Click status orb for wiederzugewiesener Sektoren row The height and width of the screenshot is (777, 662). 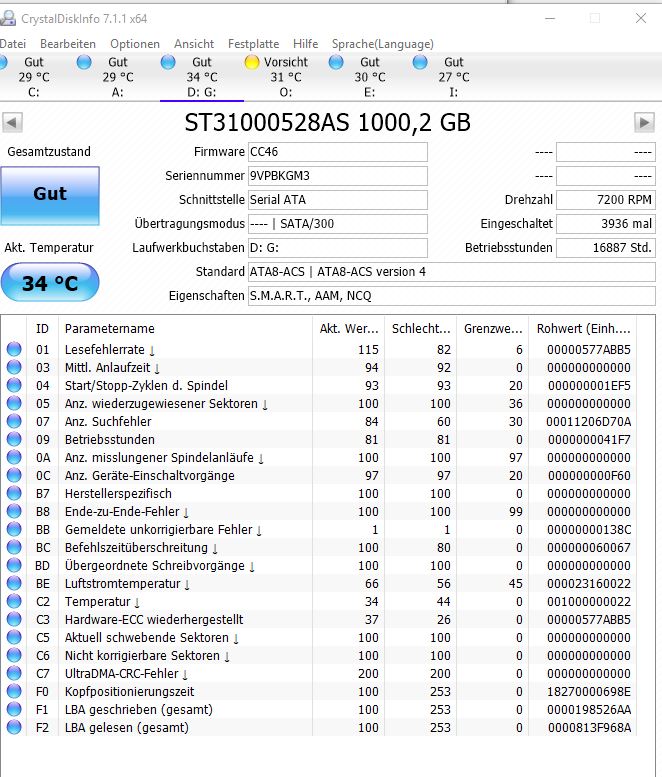[x=14, y=403]
